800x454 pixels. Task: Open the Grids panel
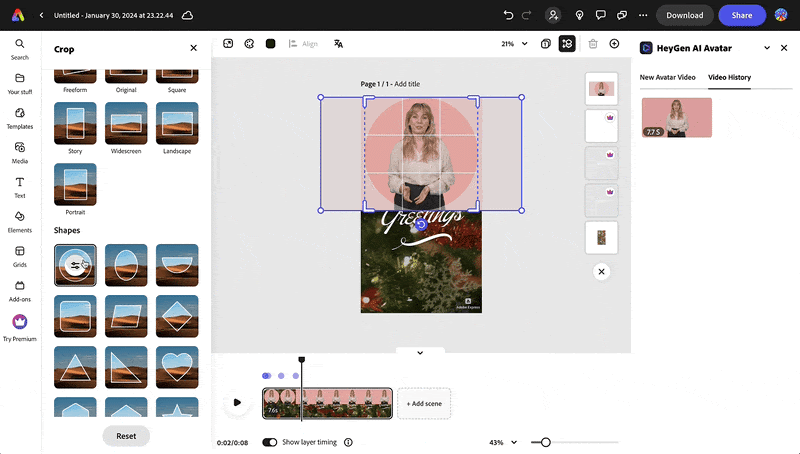[x=19, y=257]
